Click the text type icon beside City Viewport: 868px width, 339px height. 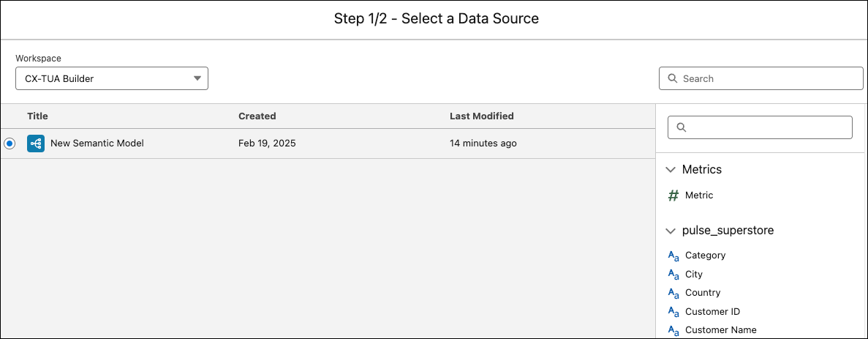click(673, 274)
